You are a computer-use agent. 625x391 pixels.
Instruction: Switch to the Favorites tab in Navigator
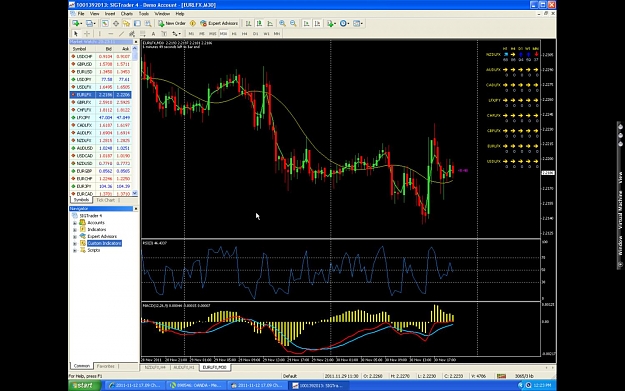105,366
